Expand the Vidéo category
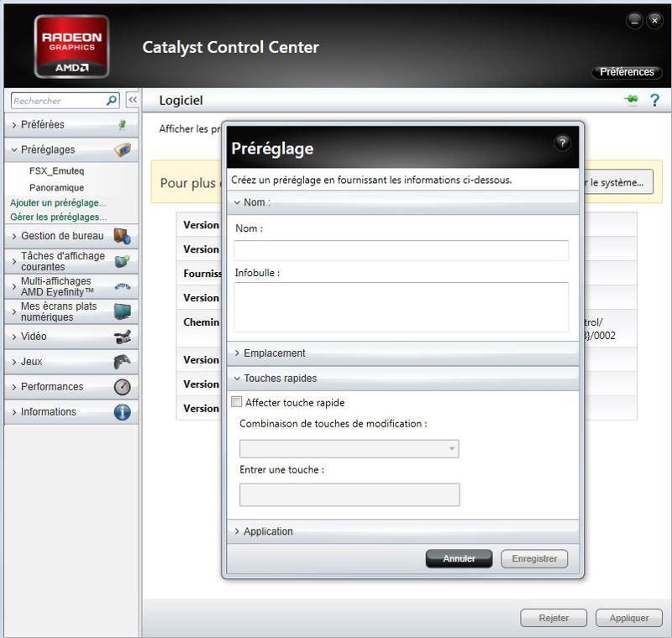This screenshot has width=672, height=638. [71, 337]
